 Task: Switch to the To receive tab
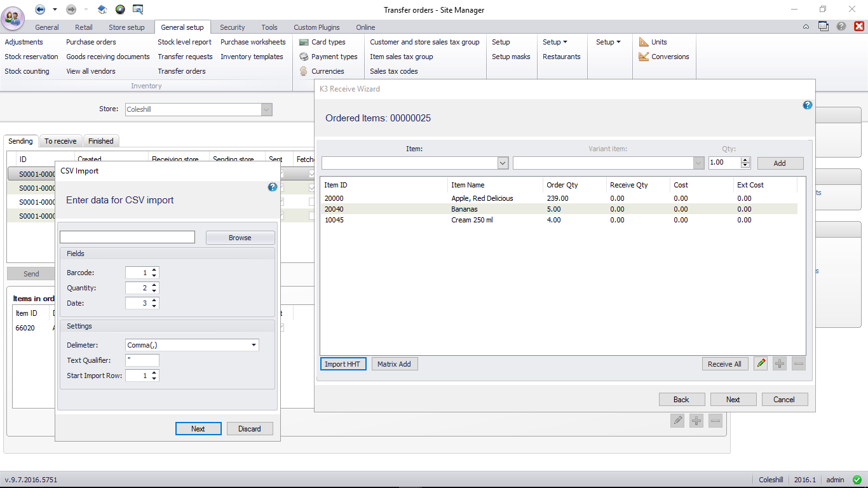(60, 141)
